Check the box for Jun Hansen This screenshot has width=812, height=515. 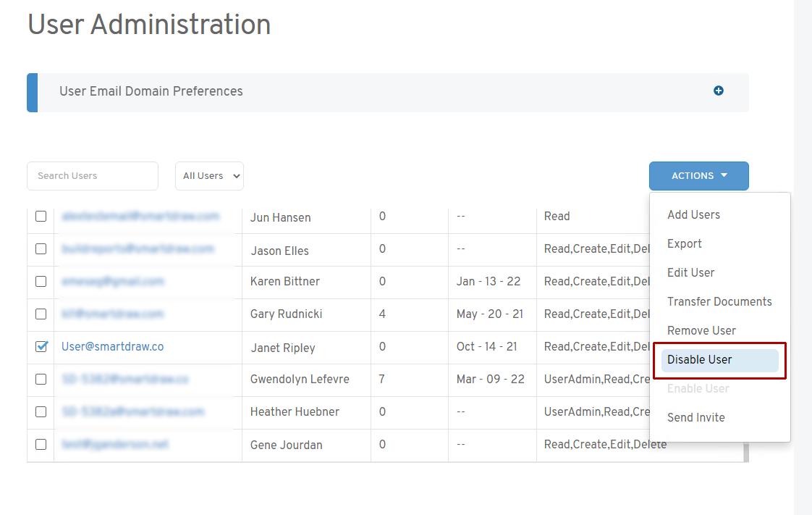point(41,216)
